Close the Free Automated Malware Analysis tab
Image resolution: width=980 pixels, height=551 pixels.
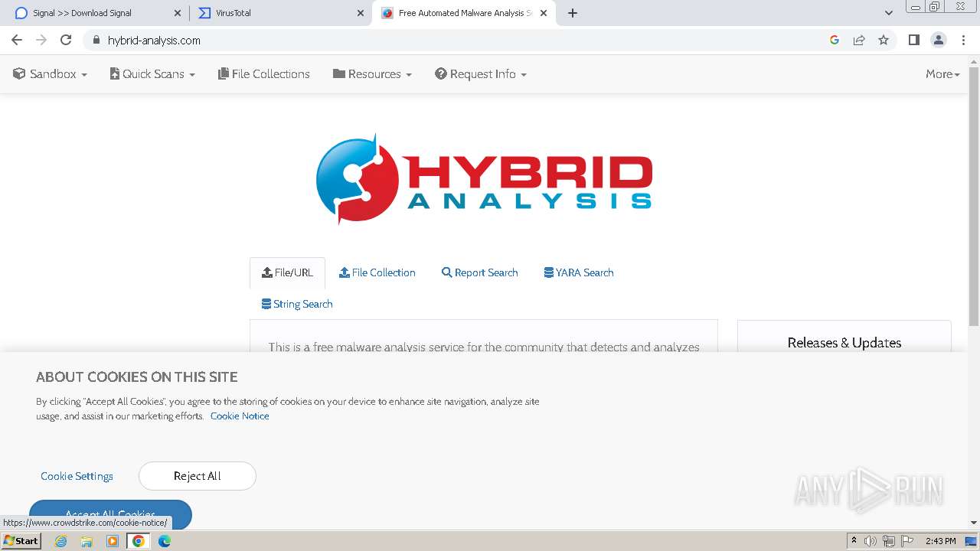pyautogui.click(x=544, y=13)
